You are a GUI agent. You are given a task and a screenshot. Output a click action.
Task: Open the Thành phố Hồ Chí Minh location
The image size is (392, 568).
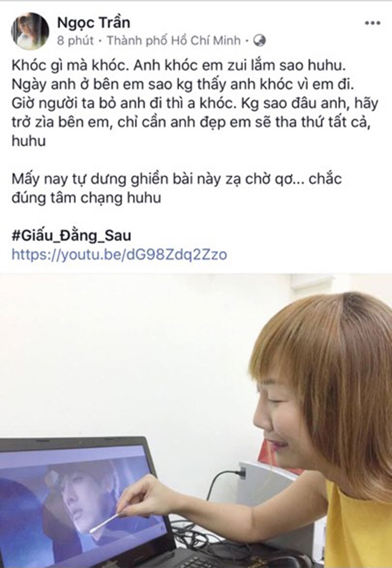pos(174,40)
